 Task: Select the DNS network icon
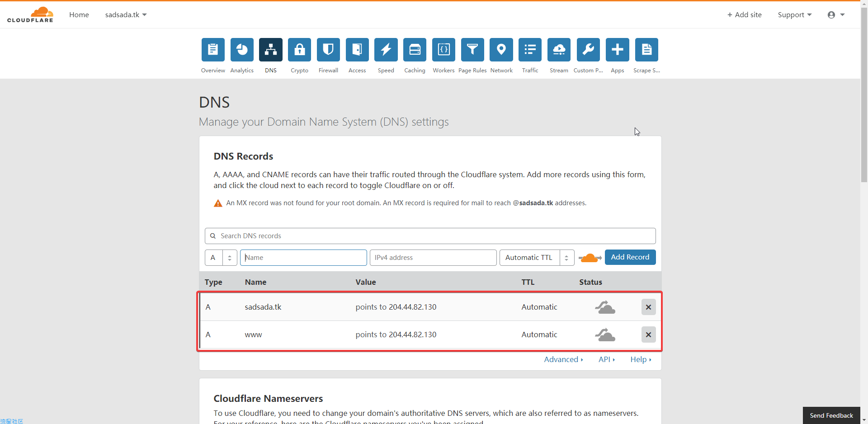click(x=271, y=50)
